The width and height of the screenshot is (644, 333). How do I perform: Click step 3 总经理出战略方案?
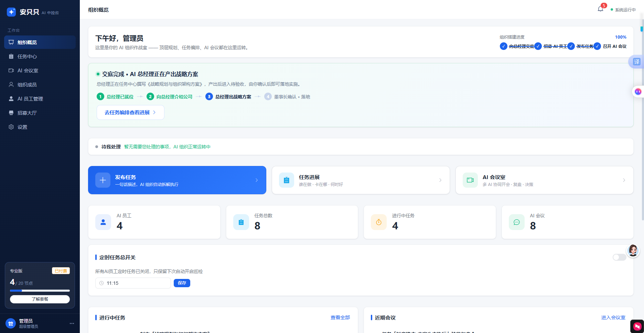tap(228, 97)
